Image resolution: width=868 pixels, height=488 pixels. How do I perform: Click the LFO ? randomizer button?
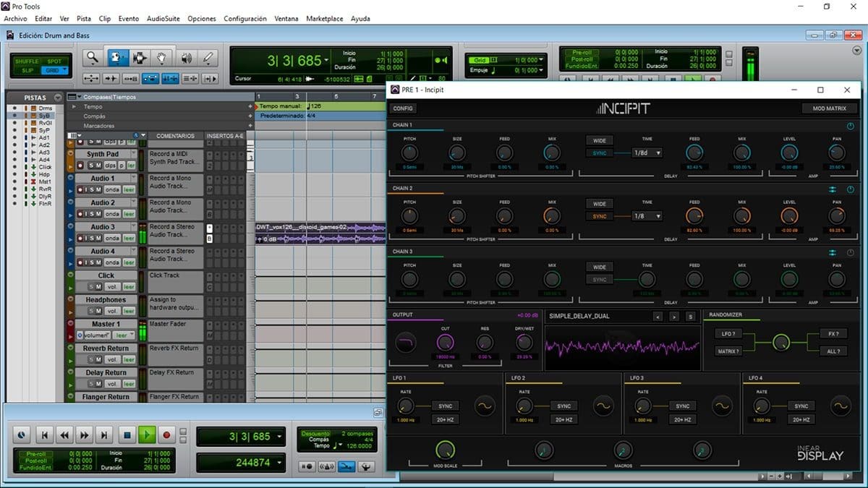click(x=728, y=334)
